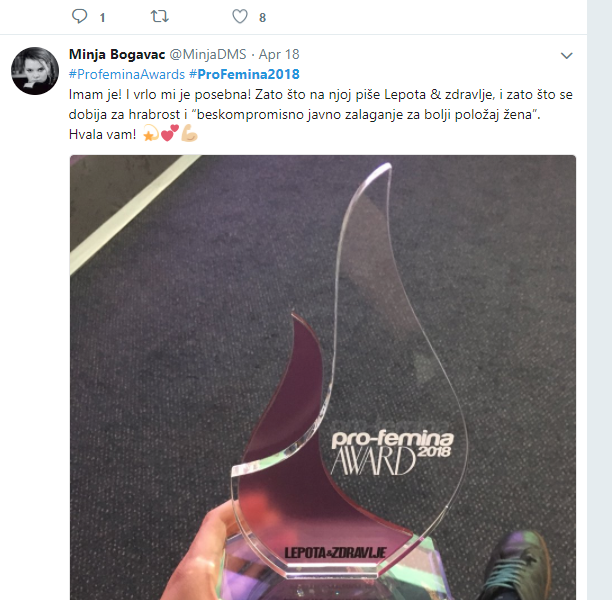Click the reply speech bubble icon

point(80,16)
